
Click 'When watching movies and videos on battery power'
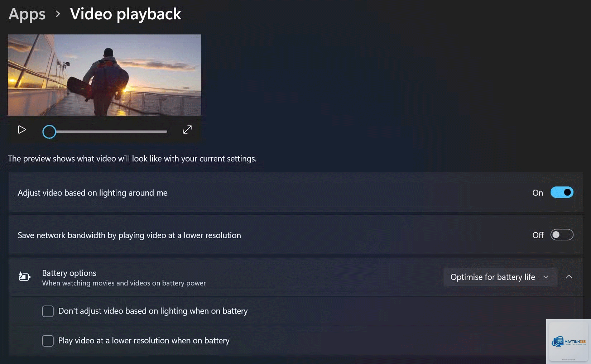[x=124, y=283]
